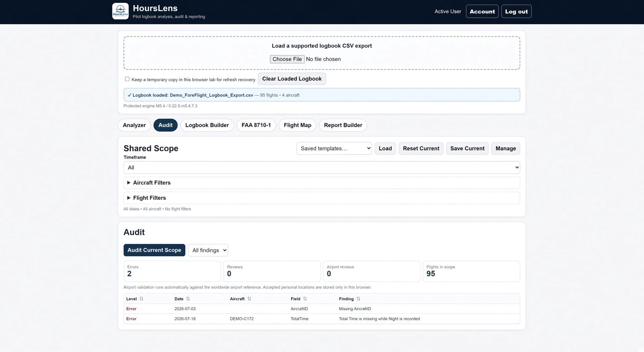Sort table by Aircraft column arrows
This screenshot has width=644, height=352.
click(x=249, y=299)
